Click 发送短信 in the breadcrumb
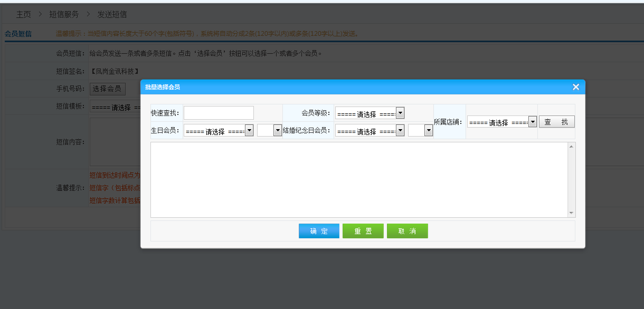The width and height of the screenshot is (644, 309). click(112, 14)
